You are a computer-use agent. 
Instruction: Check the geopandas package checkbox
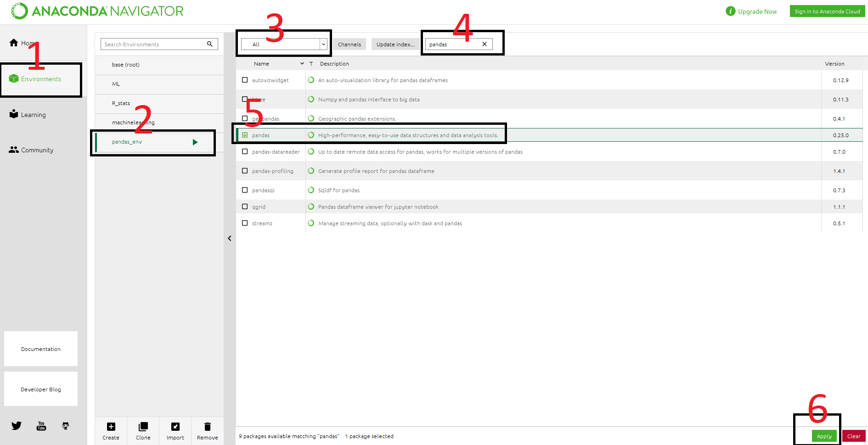click(x=245, y=118)
